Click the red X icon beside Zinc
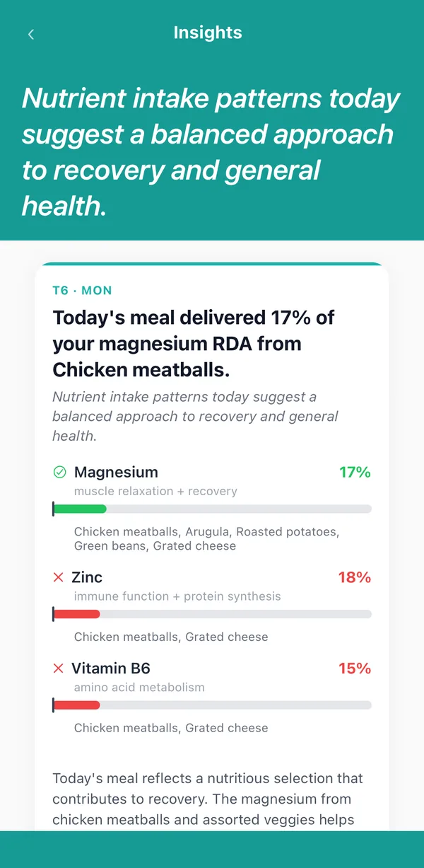 tap(59, 577)
